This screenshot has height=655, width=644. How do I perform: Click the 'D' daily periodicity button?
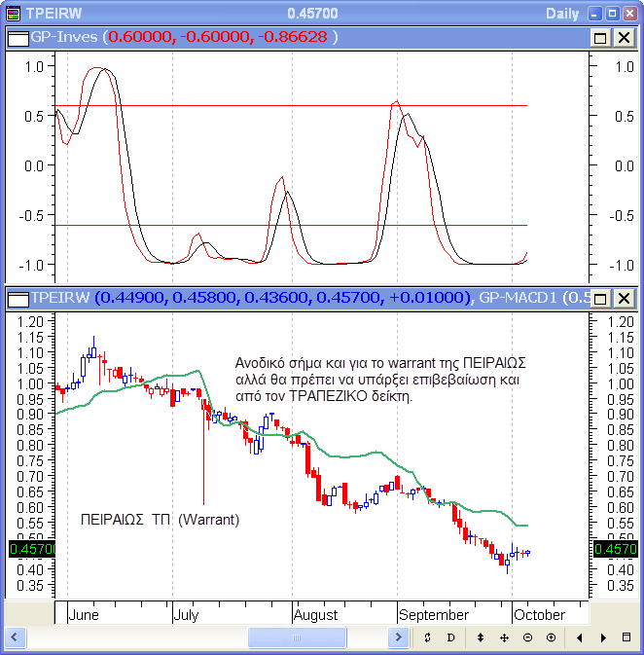(450, 637)
